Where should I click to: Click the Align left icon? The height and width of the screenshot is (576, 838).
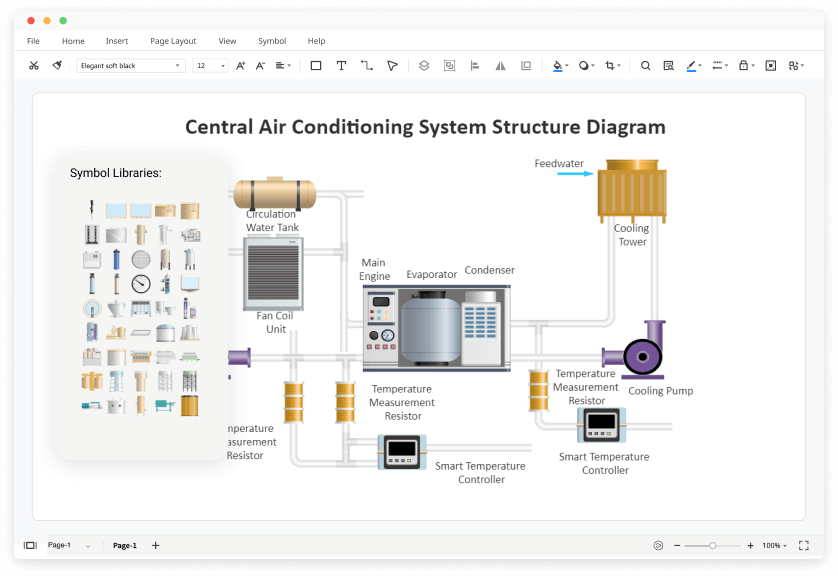[475, 66]
